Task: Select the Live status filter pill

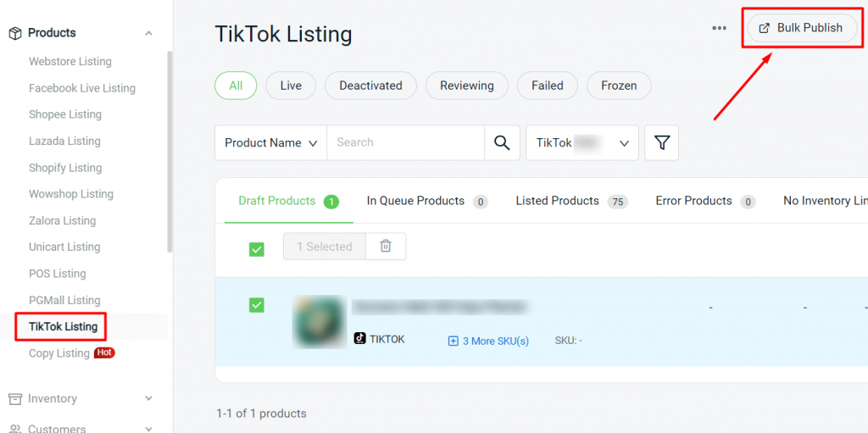Action: tap(290, 86)
